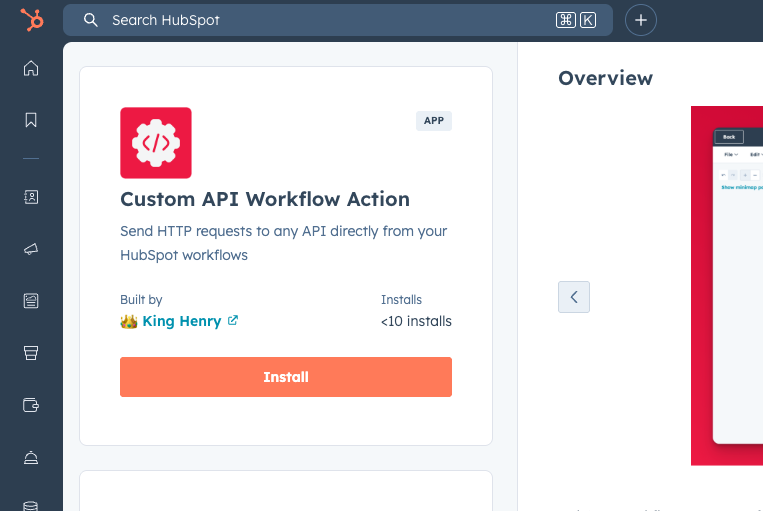763x511 pixels.
Task: Open the Content sidebar icon
Action: tap(31, 300)
